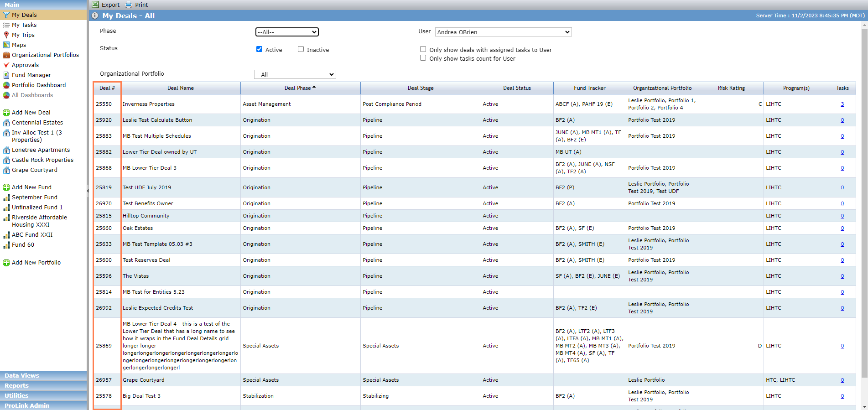Open the Phase dropdown

287,32
